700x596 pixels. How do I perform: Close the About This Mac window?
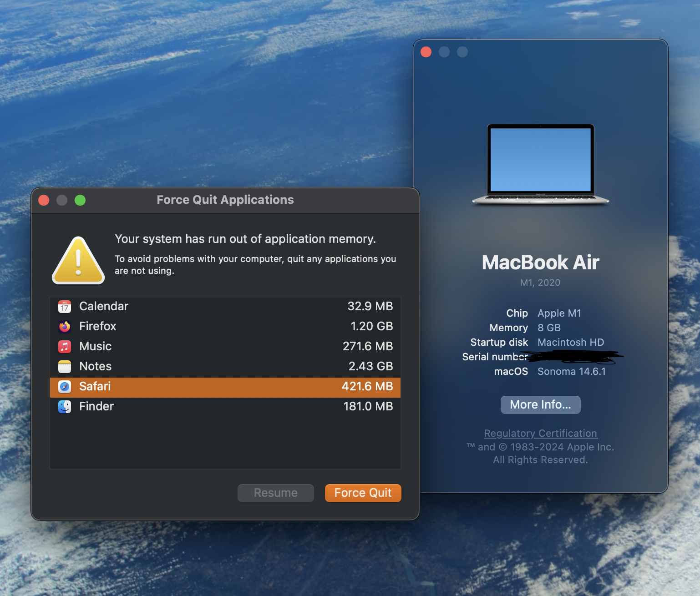426,52
